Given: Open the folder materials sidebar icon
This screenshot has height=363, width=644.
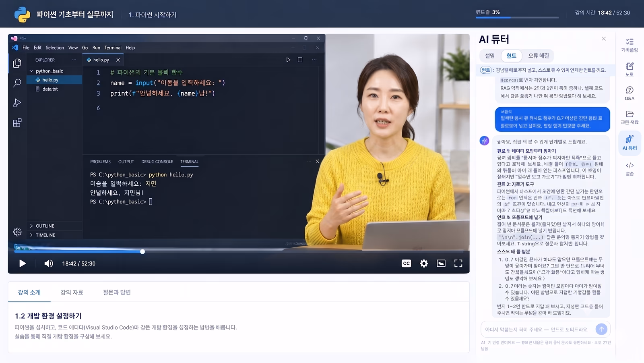Looking at the screenshot, I should (x=630, y=117).
